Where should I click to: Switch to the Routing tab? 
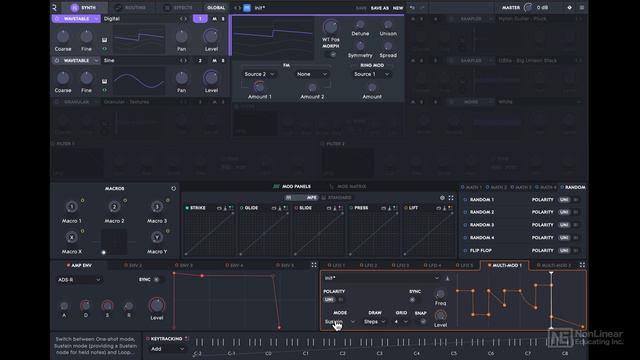tap(131, 7)
